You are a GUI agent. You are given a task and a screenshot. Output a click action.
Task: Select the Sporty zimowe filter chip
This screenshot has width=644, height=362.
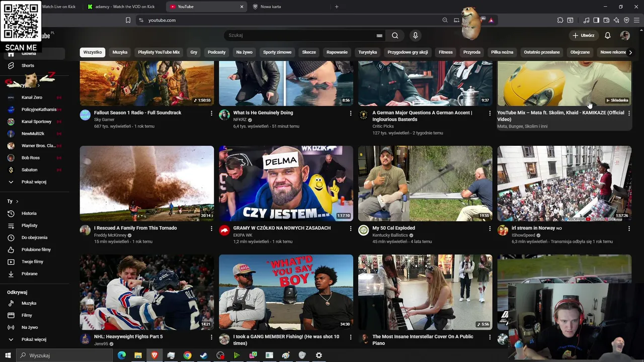click(x=277, y=52)
